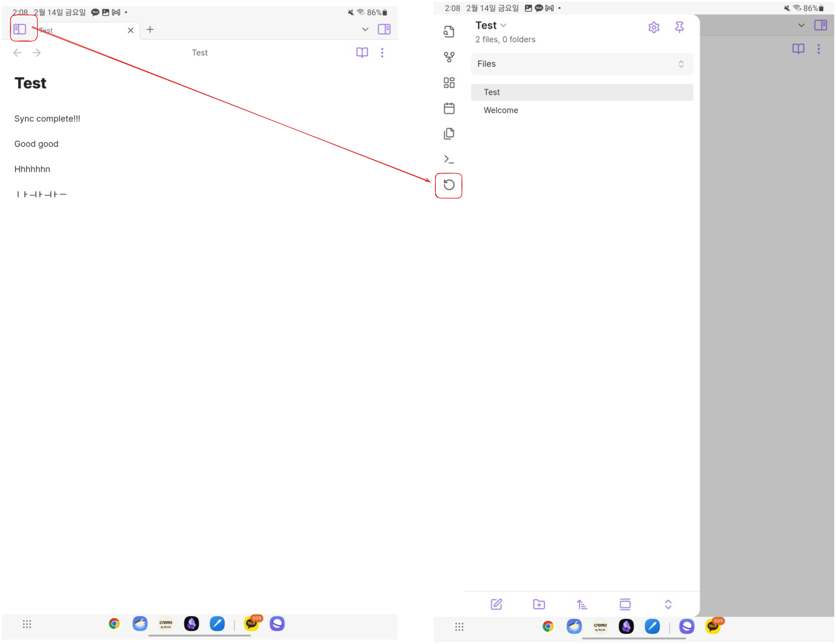Click the reload circular arrow ribbon icon
Screen dimensions: 836x644
point(449,185)
